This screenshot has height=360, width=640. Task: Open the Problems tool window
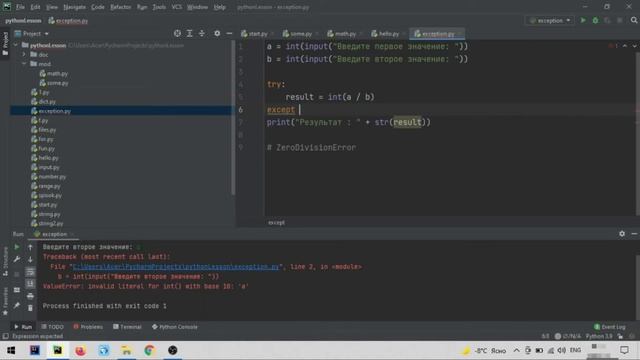pyautogui.click(x=88, y=327)
